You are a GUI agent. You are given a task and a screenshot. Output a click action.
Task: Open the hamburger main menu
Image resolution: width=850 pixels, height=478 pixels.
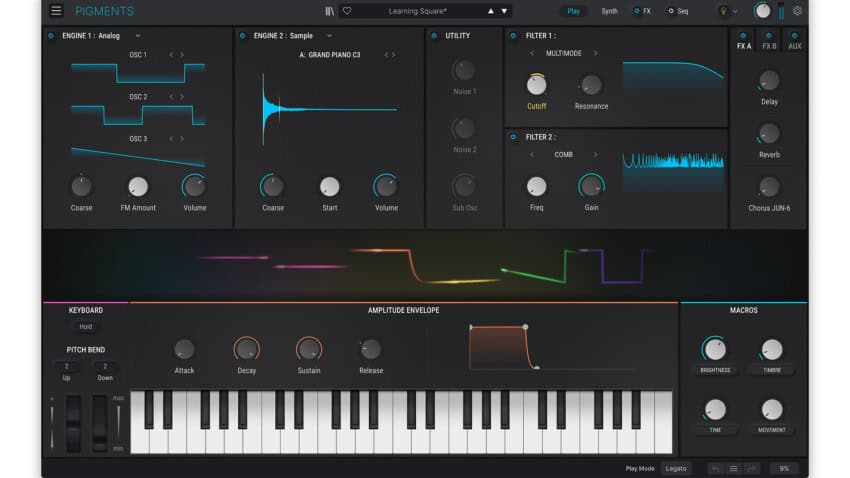(56, 11)
